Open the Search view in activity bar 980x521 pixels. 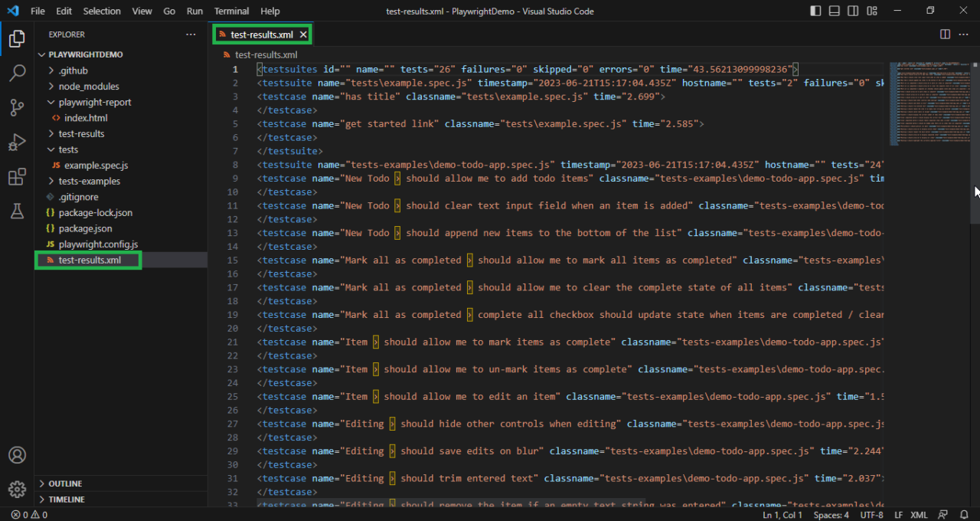click(17, 74)
